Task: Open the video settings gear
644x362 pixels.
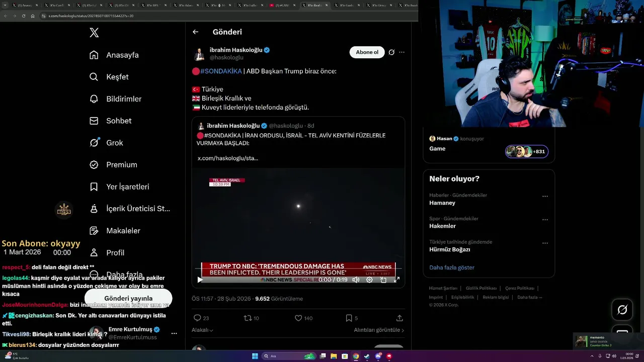Action: point(369,280)
